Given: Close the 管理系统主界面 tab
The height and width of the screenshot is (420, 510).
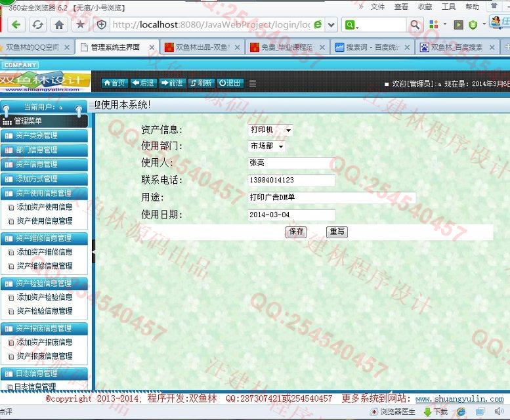Looking at the screenshot, I should pyautogui.click(x=152, y=47).
